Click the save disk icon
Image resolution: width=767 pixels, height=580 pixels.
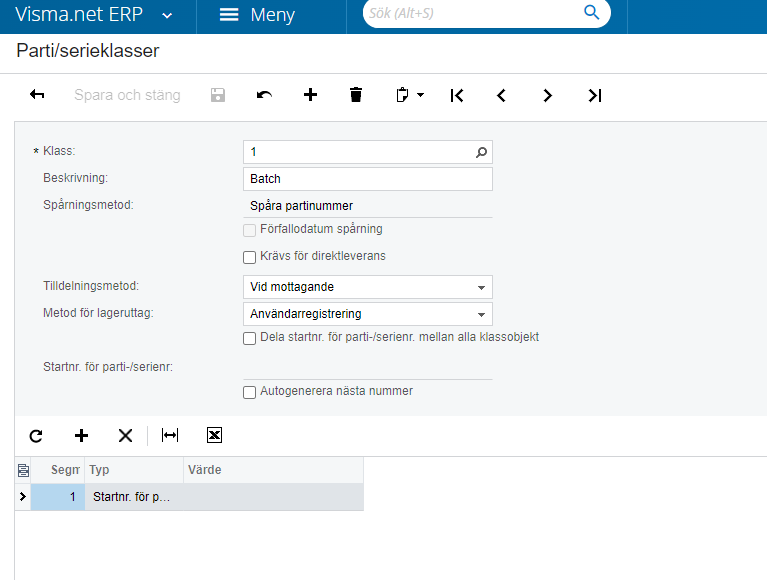[218, 95]
